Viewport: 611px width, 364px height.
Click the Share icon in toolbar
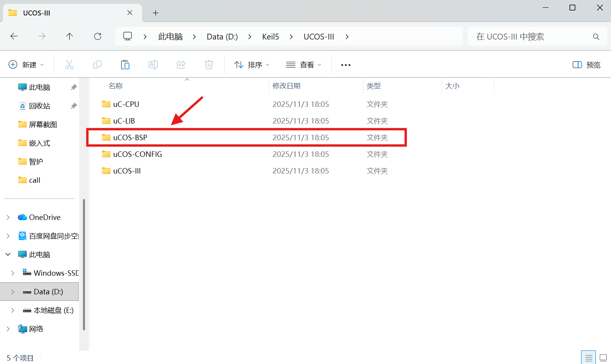coord(181,65)
